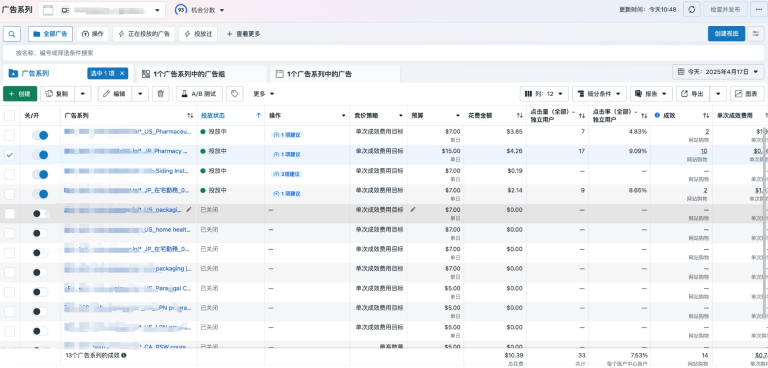Edit the US_packagi campaign name pencil
Viewport: 768px width, 368px height.
coord(189,209)
